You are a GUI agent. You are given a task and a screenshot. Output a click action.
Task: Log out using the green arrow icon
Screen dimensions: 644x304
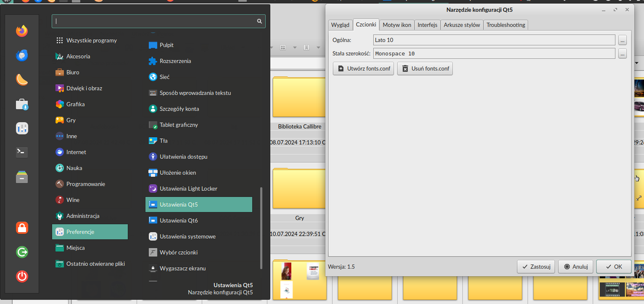pyautogui.click(x=22, y=252)
